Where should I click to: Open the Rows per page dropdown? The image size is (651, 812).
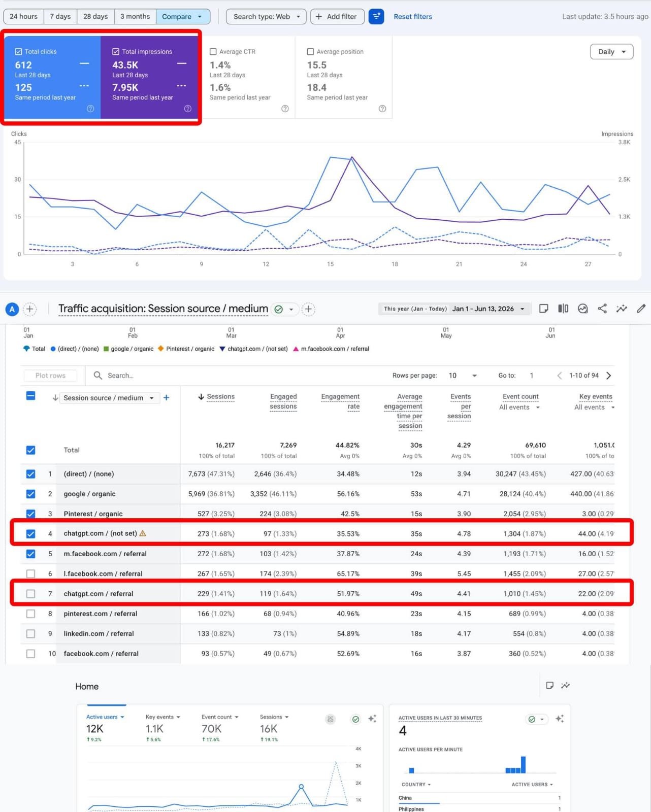463,376
